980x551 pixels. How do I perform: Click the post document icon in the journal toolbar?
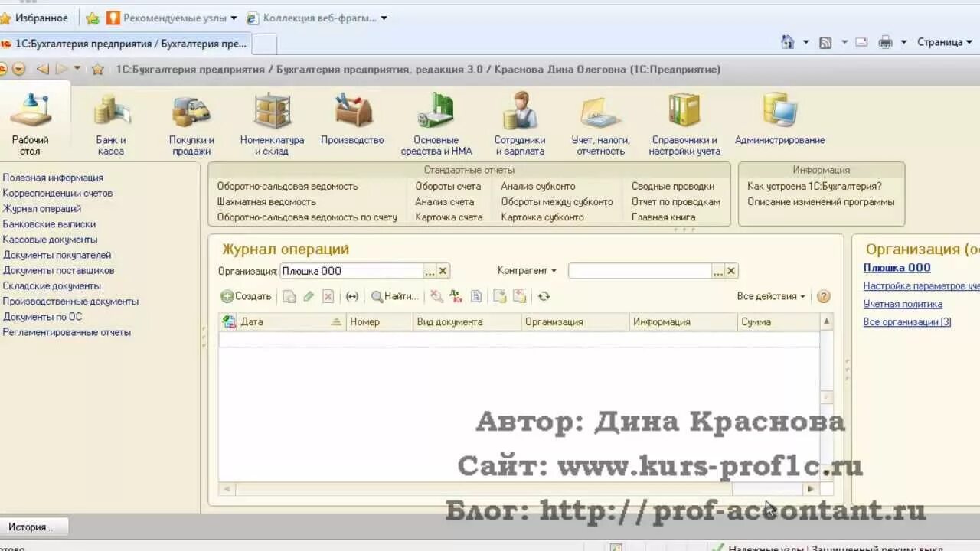point(500,296)
